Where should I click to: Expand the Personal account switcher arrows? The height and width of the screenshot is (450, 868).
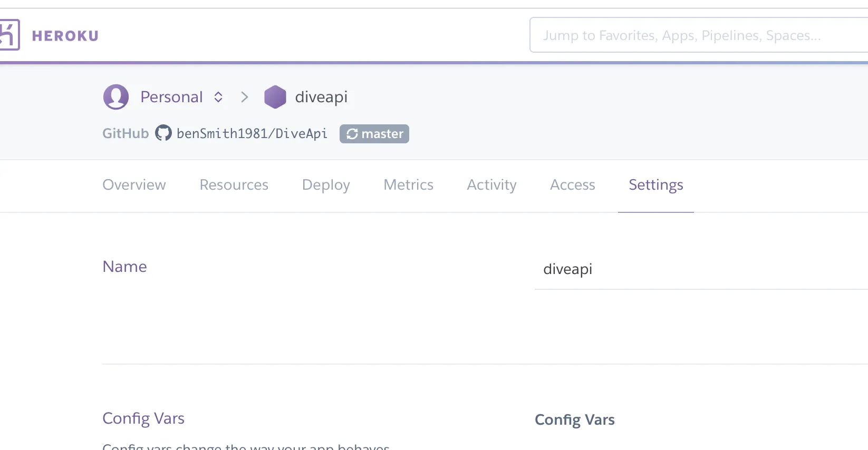pos(218,97)
